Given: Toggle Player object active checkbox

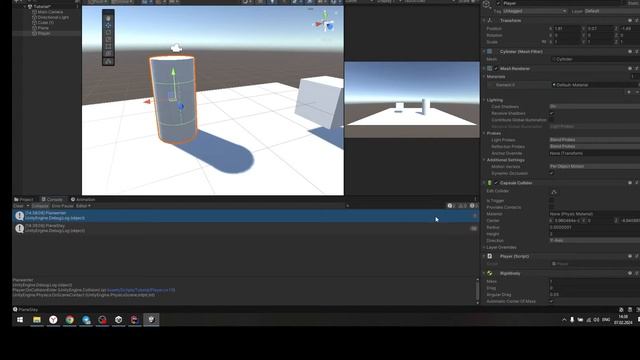Looking at the screenshot, I should 498,3.
